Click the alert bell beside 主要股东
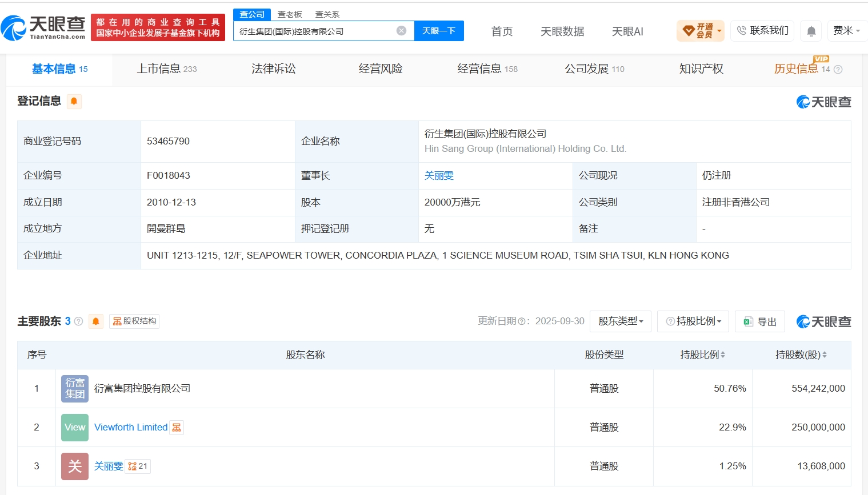 click(x=96, y=321)
